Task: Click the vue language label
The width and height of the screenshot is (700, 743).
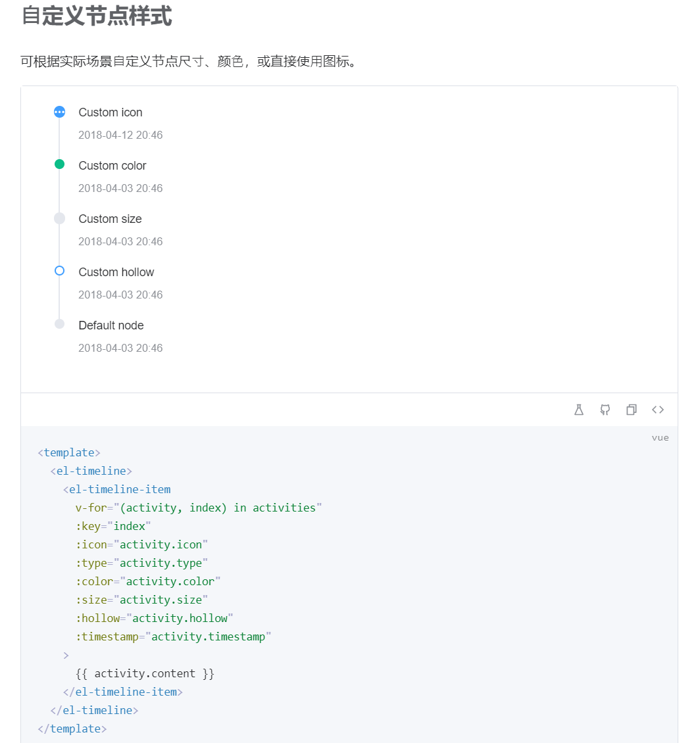Action: (660, 437)
